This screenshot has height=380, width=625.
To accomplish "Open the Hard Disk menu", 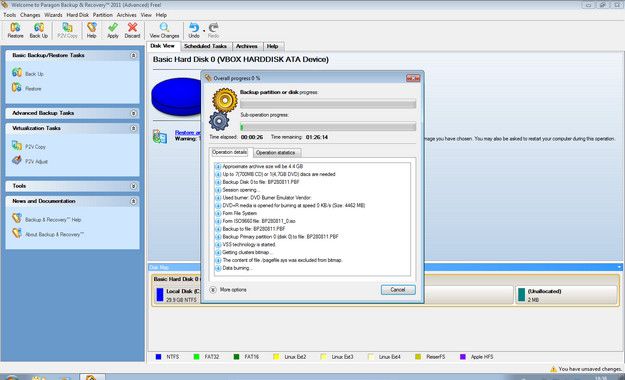I will (78, 15).
